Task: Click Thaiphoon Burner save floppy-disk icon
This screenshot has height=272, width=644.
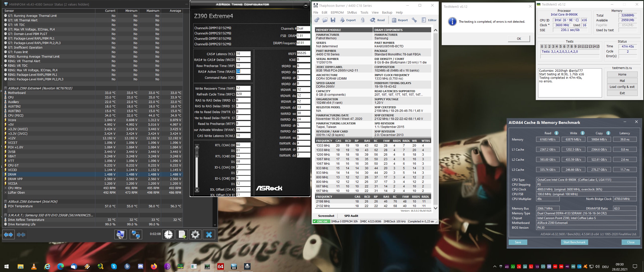Action: (x=333, y=20)
